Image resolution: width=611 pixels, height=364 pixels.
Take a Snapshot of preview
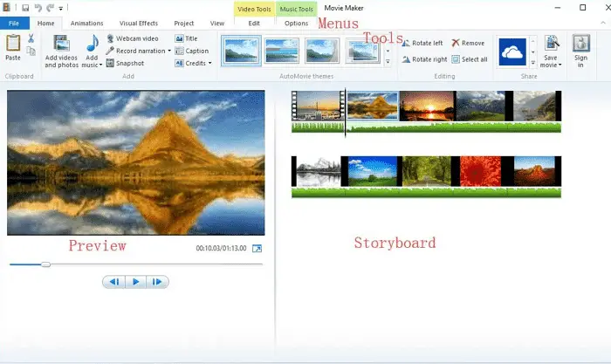coord(125,63)
